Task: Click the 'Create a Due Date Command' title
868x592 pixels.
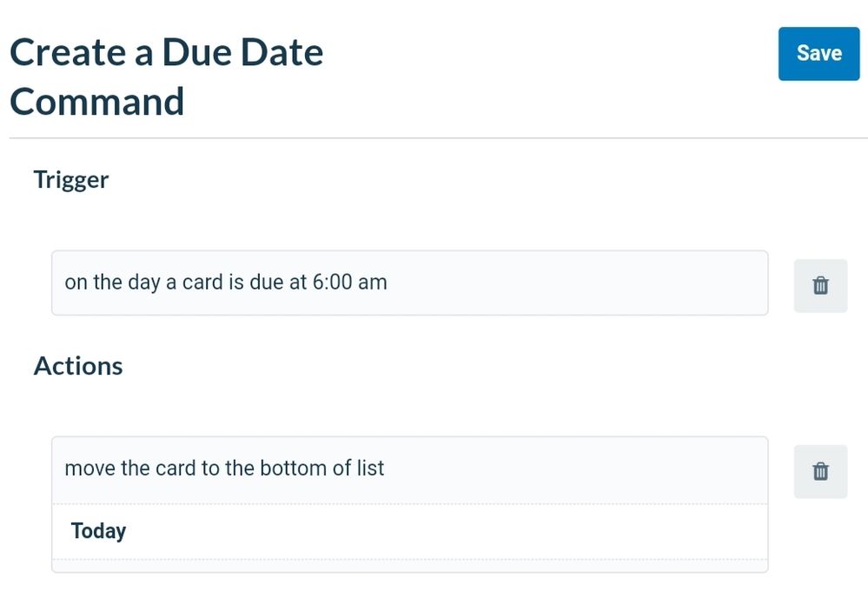Action: 167,77
